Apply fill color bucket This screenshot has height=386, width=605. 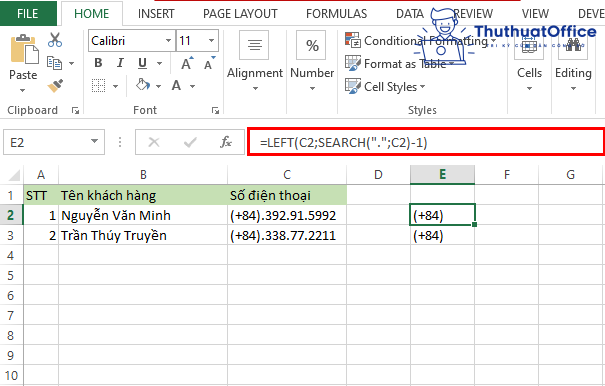tap(143, 85)
